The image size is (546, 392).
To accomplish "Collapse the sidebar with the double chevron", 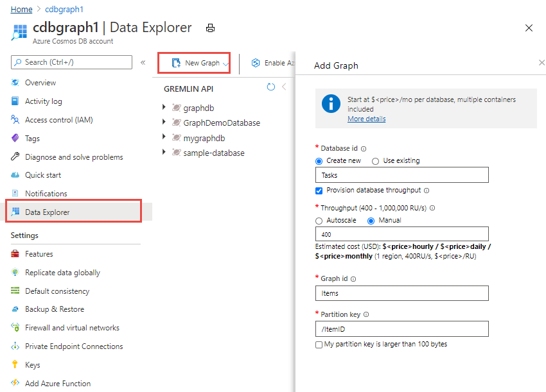I will pyautogui.click(x=143, y=62).
